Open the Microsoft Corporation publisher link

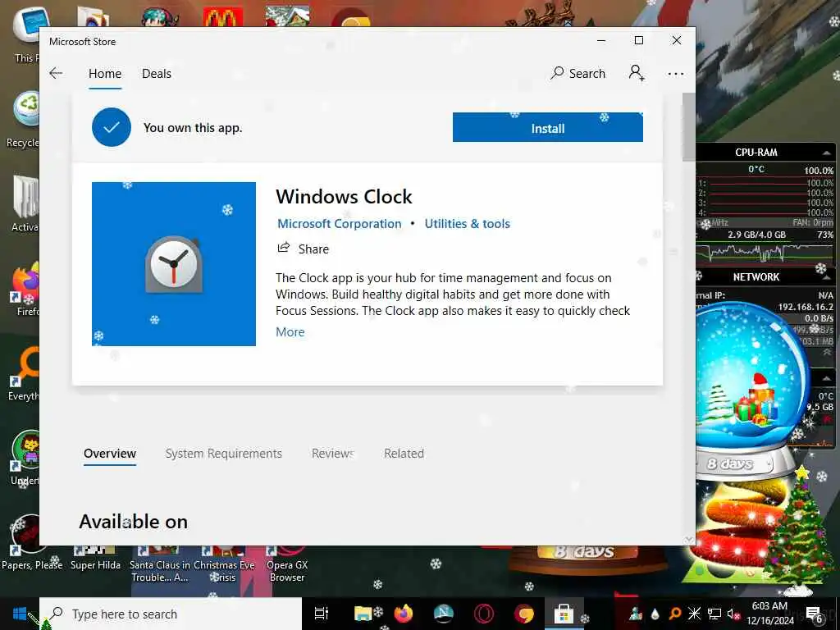pos(339,223)
